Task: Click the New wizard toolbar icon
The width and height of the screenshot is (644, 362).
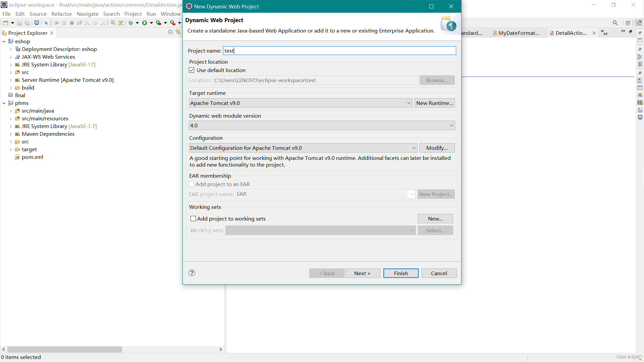Action: pyautogui.click(x=6, y=23)
